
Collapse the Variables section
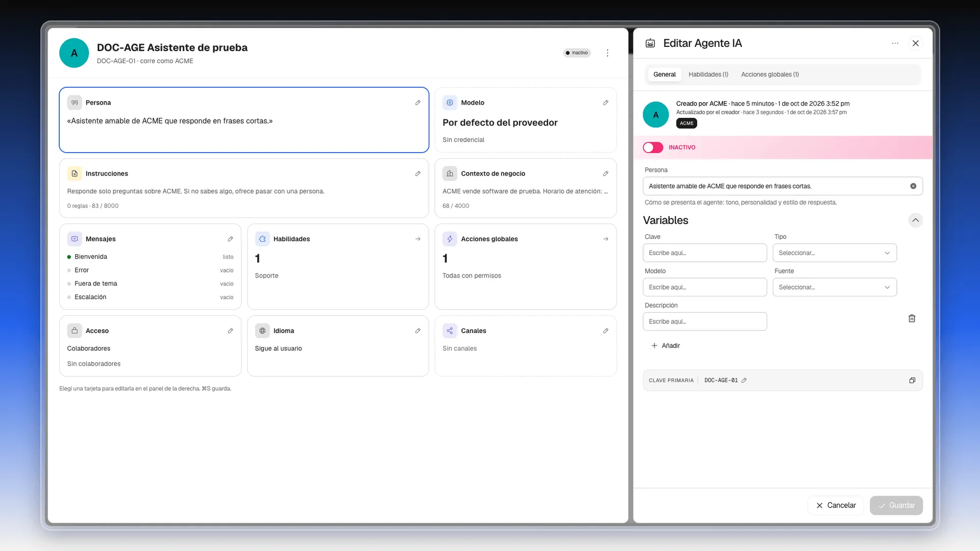click(915, 220)
